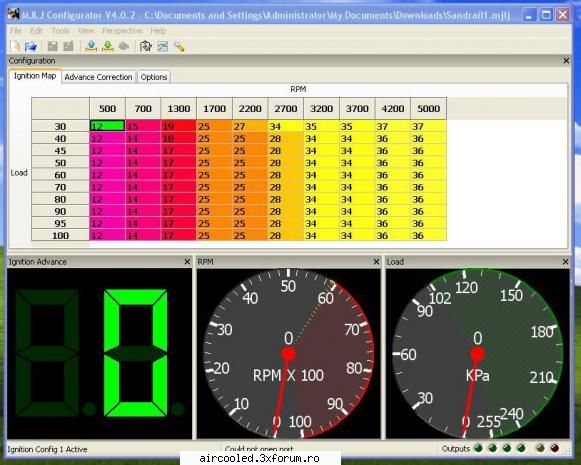Click the blue upload-to-controller arrow icon

91,46
